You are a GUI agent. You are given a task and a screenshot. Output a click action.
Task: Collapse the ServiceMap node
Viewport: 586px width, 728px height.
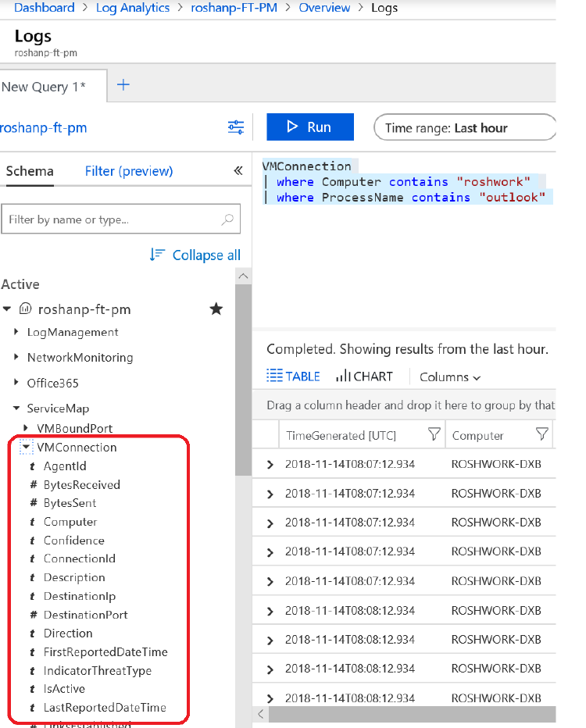[x=16, y=408]
